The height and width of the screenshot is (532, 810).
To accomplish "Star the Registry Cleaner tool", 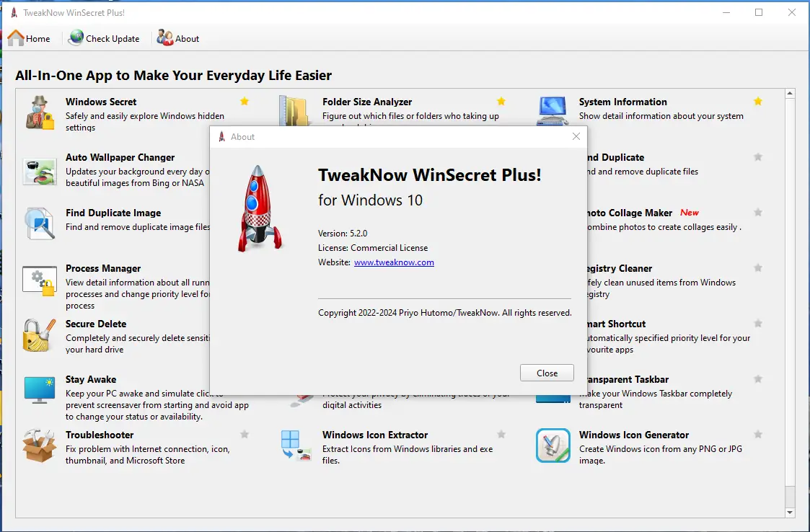I will [x=758, y=267].
